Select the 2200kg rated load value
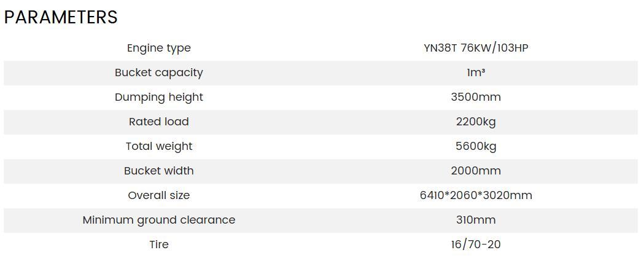 [x=476, y=122]
